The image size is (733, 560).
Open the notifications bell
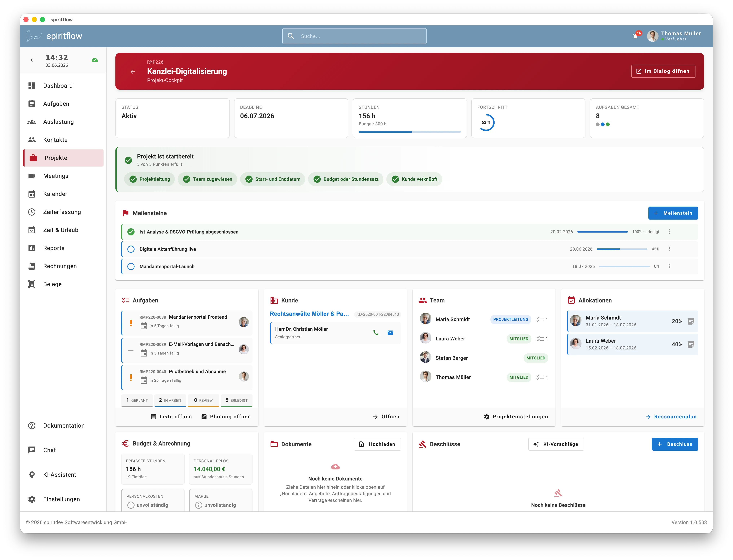point(636,36)
